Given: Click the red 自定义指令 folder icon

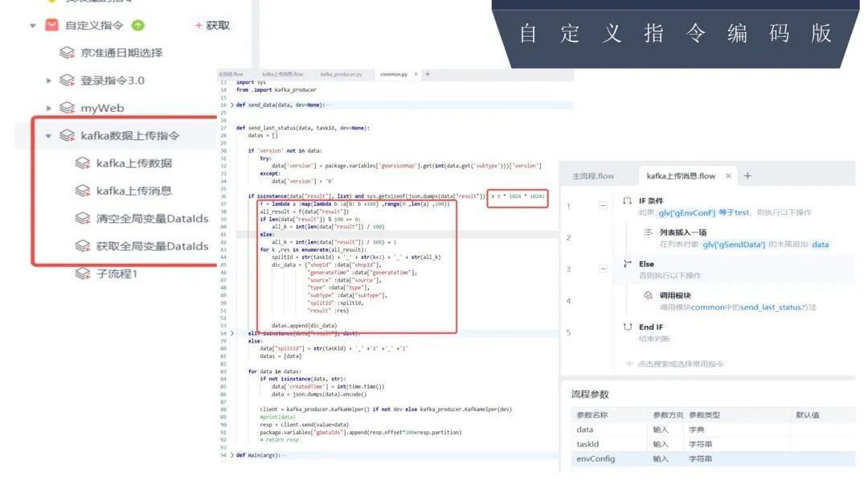Looking at the screenshot, I should pos(51,25).
